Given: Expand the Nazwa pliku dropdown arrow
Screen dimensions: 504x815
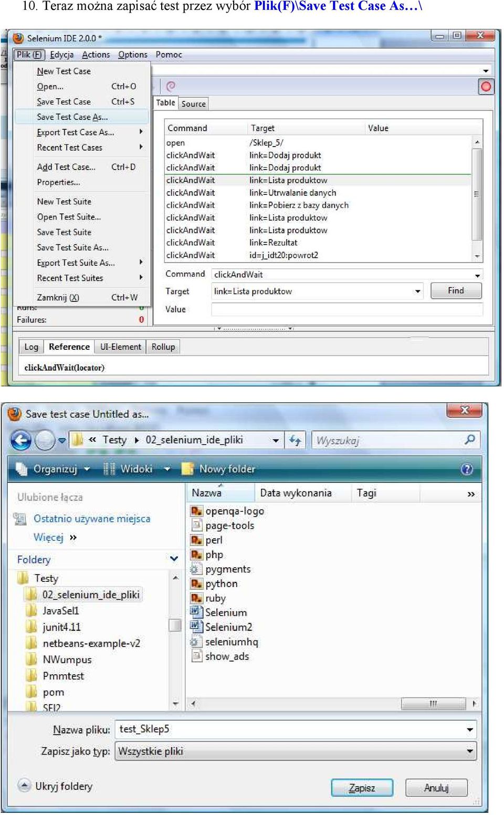Looking at the screenshot, I should pos(469,729).
